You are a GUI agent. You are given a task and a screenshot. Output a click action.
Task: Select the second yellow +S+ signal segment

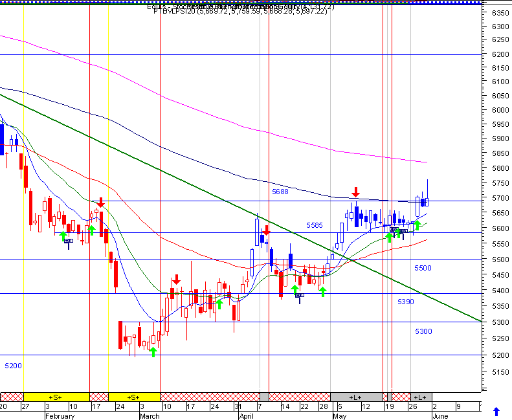click(134, 397)
